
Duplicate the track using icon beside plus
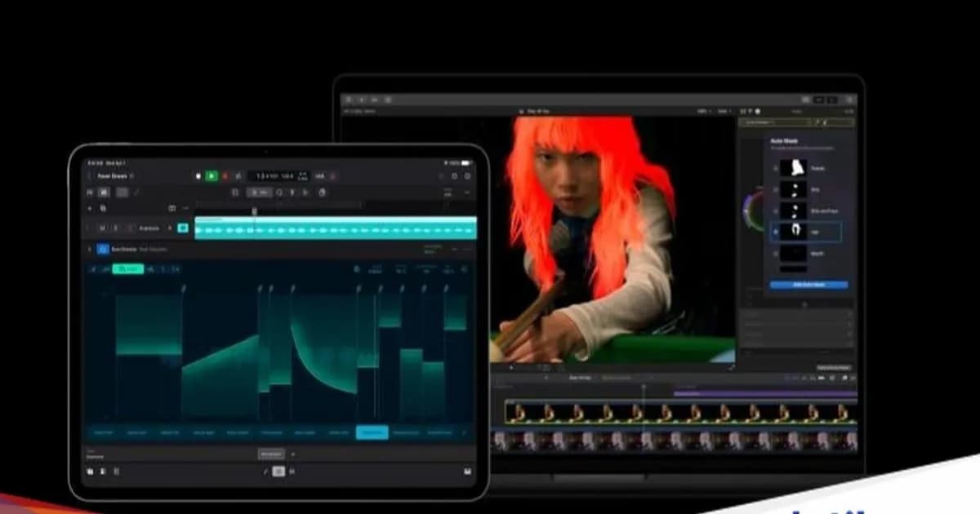103,208
